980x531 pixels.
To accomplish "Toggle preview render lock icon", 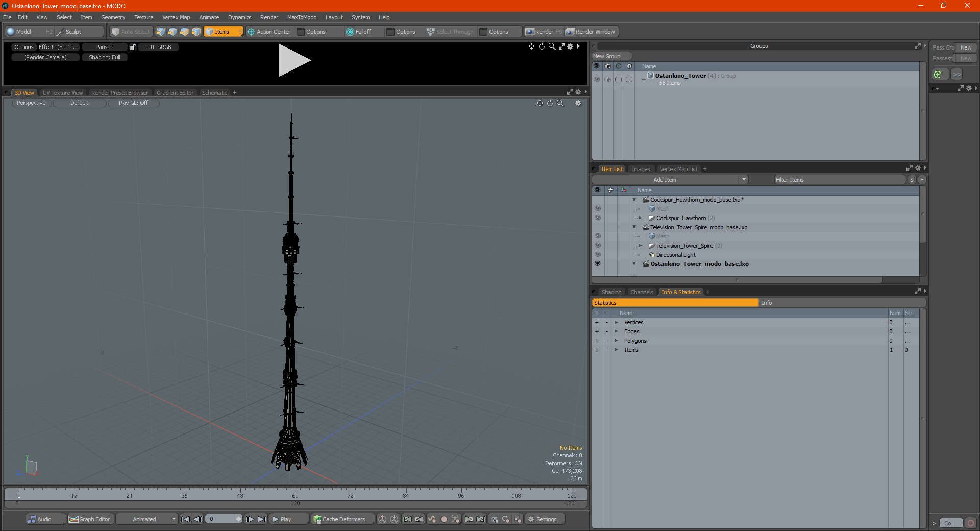I will [133, 47].
